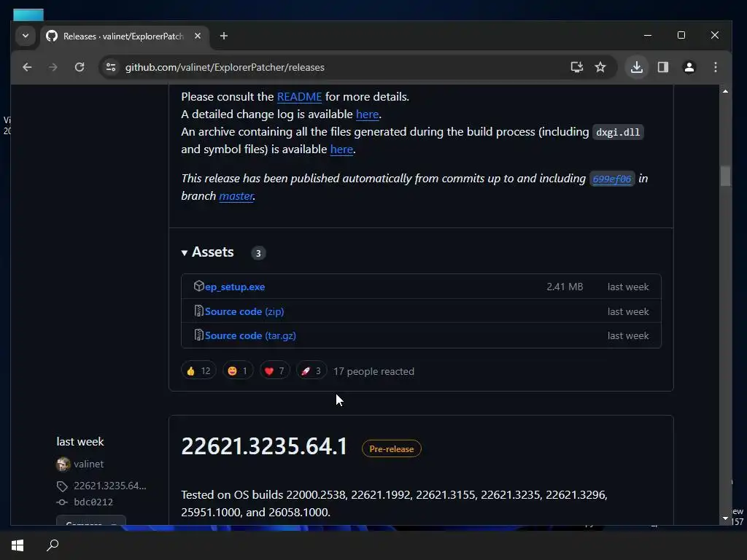Image resolution: width=747 pixels, height=560 pixels.
Task: Click the install app icon in address bar
Action: (x=577, y=67)
